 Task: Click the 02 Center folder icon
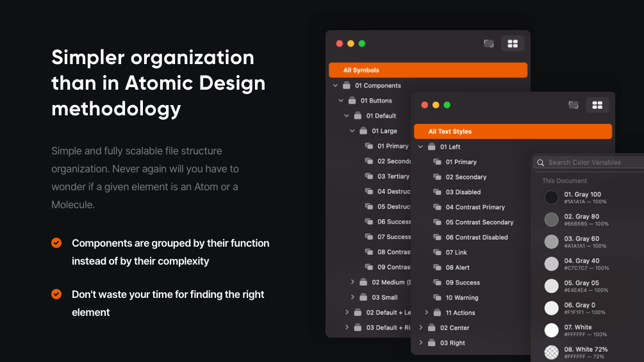tap(432, 327)
